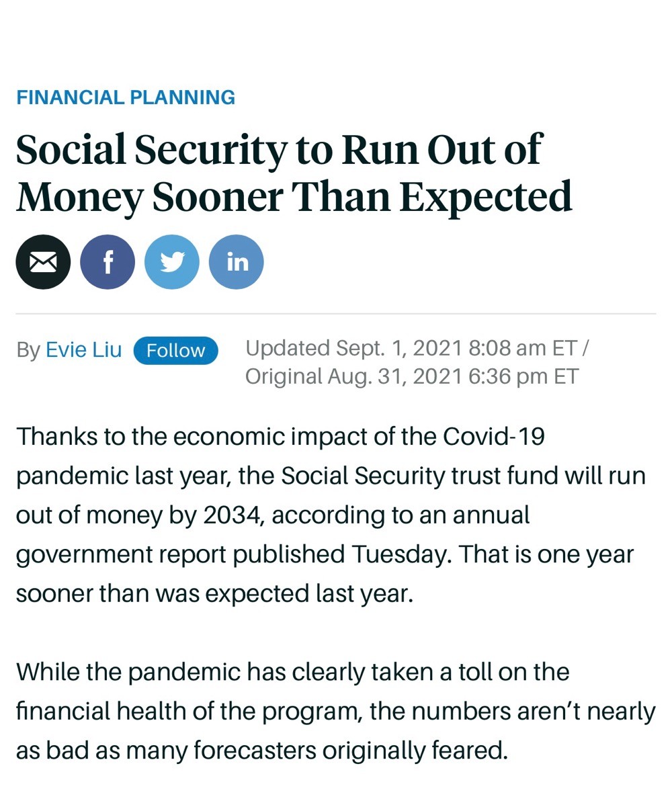Screen dimensions: 672x807
Task: Share the article on LinkedIn
Action: coord(237,262)
